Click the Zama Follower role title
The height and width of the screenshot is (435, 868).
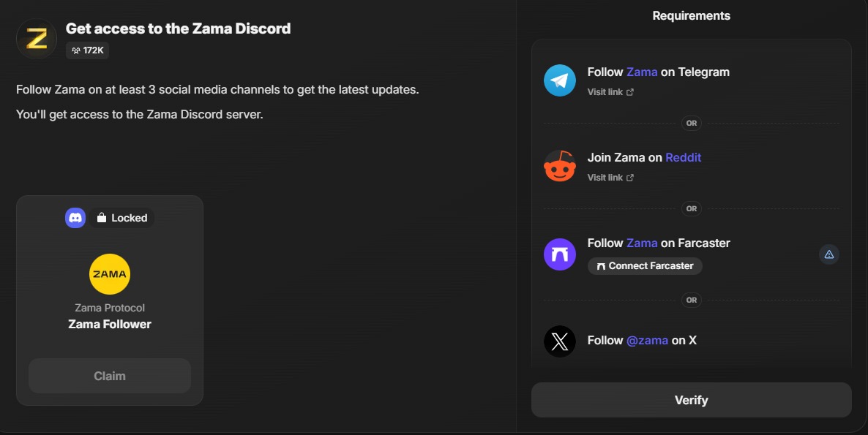110,324
